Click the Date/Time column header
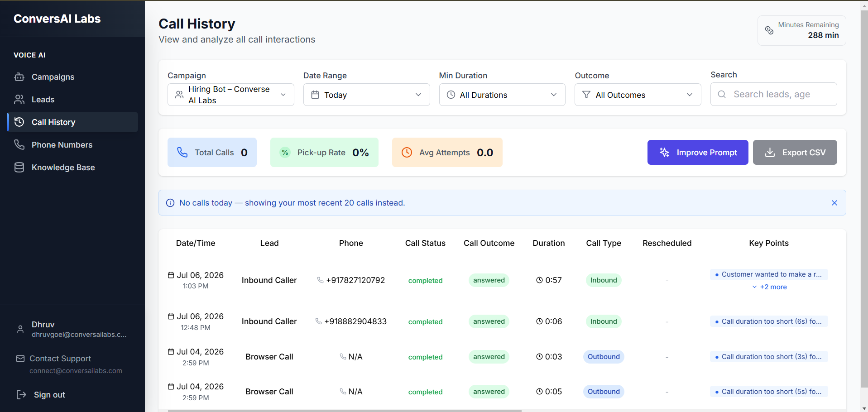Viewport: 868px width, 412px height. pyautogui.click(x=196, y=243)
